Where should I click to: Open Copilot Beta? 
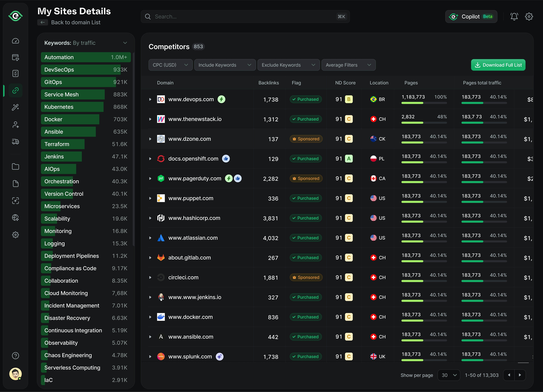pos(471,16)
